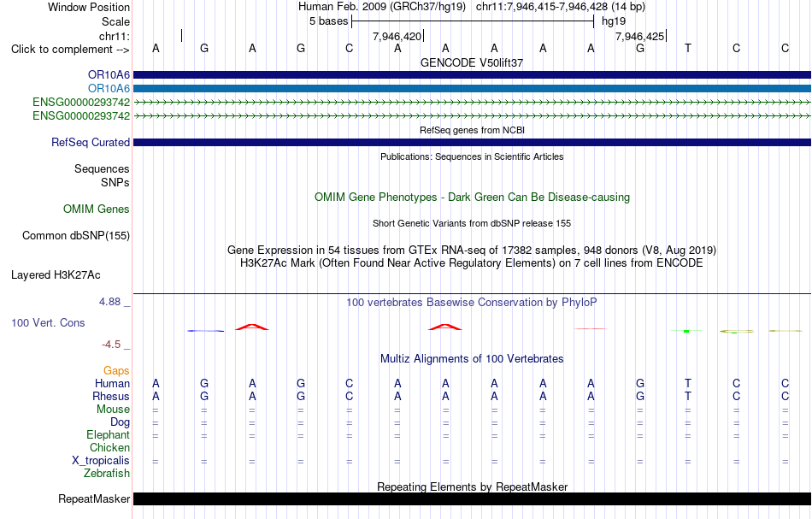Open the 100 Vert. Cons track label
Screen dimensions: 812x519
pos(48,322)
